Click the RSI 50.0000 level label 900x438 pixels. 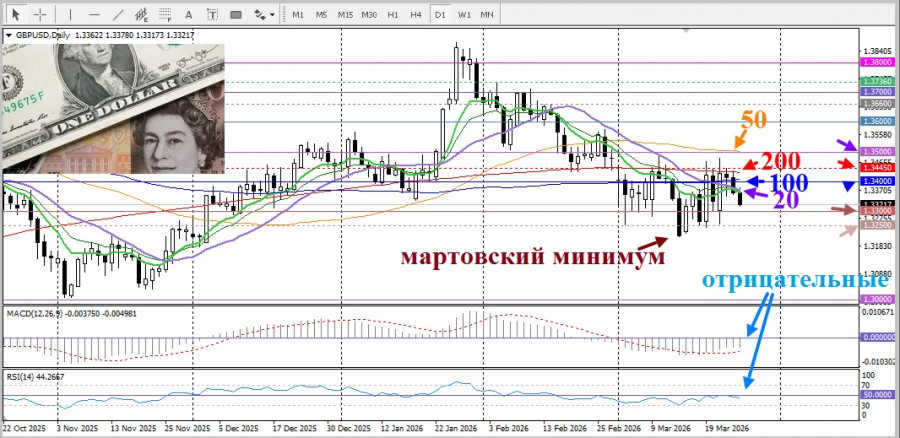(877, 396)
